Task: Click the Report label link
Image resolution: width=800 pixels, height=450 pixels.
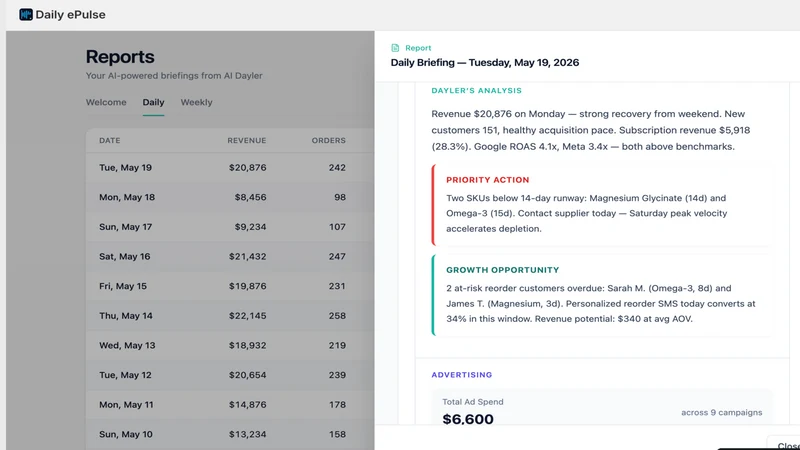Action: tap(418, 48)
